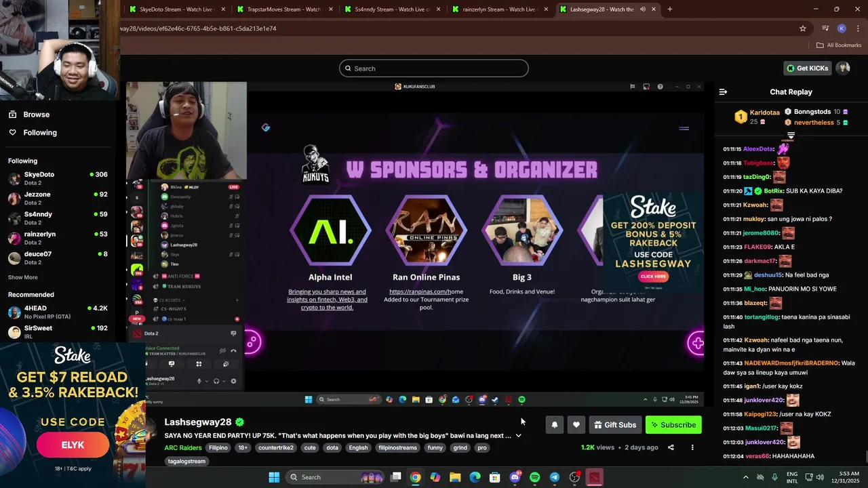
Task: Open the ENG INTL language selector
Action: pos(792,477)
